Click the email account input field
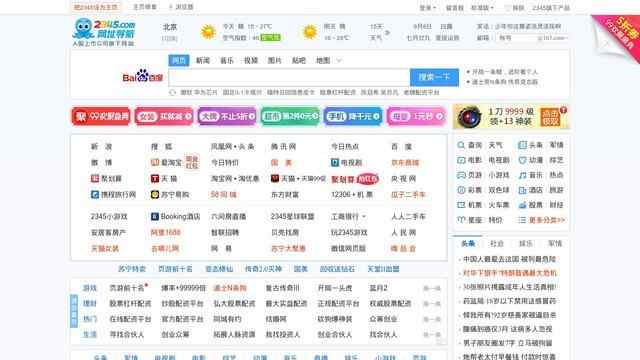Image resolution: width=640 pixels, height=360 pixels. (x=516, y=38)
